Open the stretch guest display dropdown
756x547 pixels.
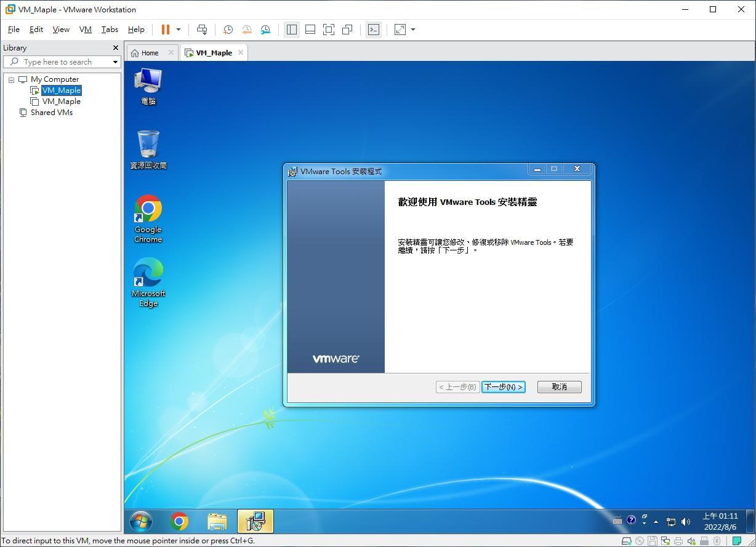[x=412, y=30]
